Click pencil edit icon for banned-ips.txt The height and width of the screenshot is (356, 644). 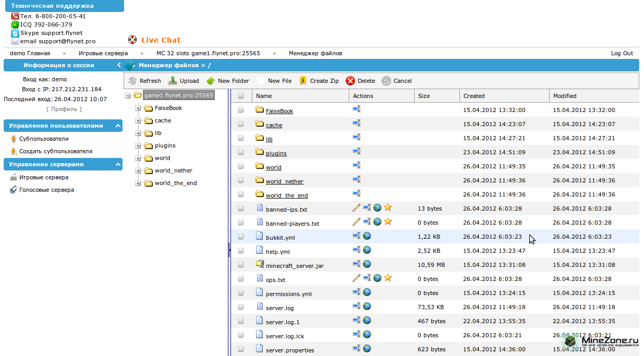pyautogui.click(x=357, y=208)
